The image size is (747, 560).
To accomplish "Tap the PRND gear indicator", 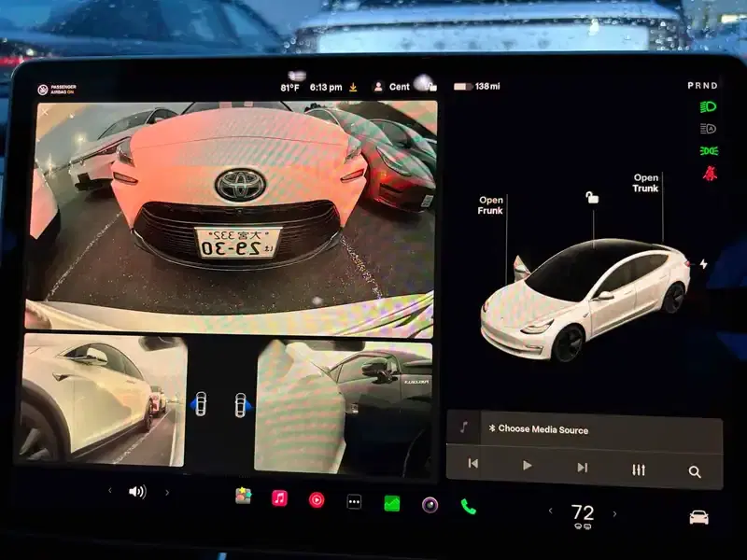I will (702, 86).
